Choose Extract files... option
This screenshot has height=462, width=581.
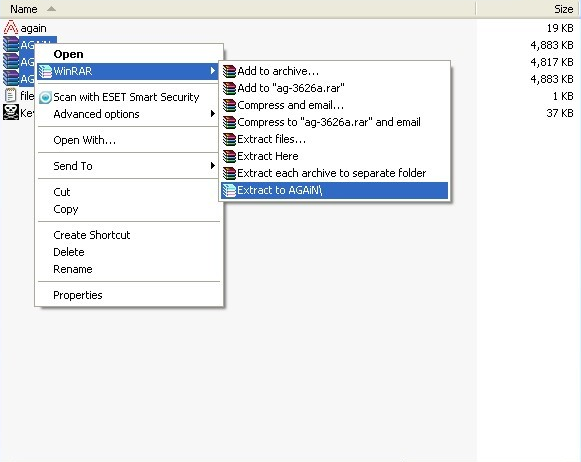pyautogui.click(x=335, y=139)
